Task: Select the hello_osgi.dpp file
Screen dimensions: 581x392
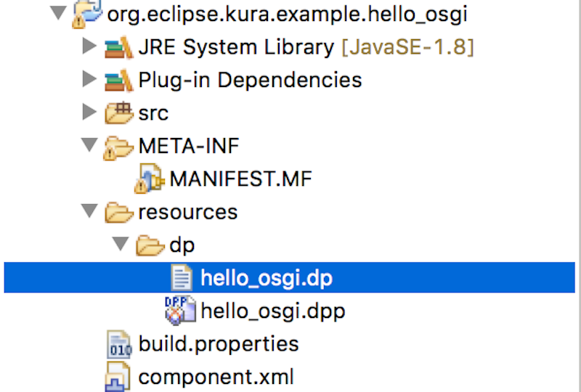Action: pos(273,311)
